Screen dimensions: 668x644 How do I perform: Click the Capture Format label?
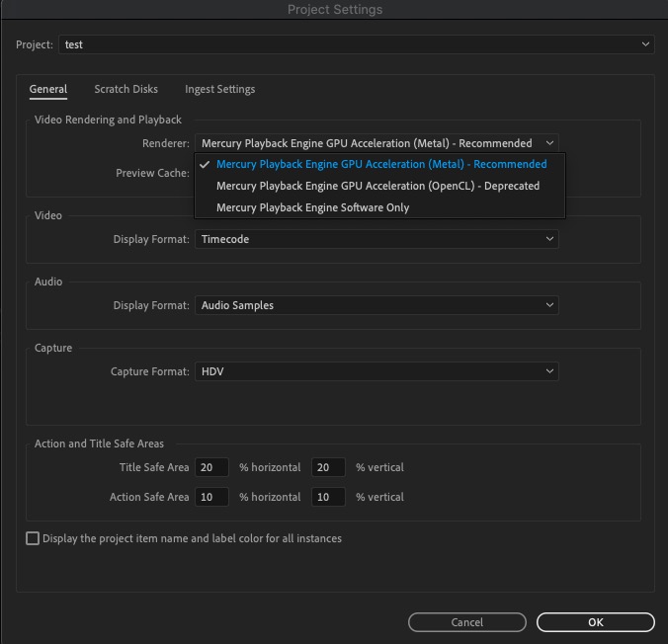(150, 371)
